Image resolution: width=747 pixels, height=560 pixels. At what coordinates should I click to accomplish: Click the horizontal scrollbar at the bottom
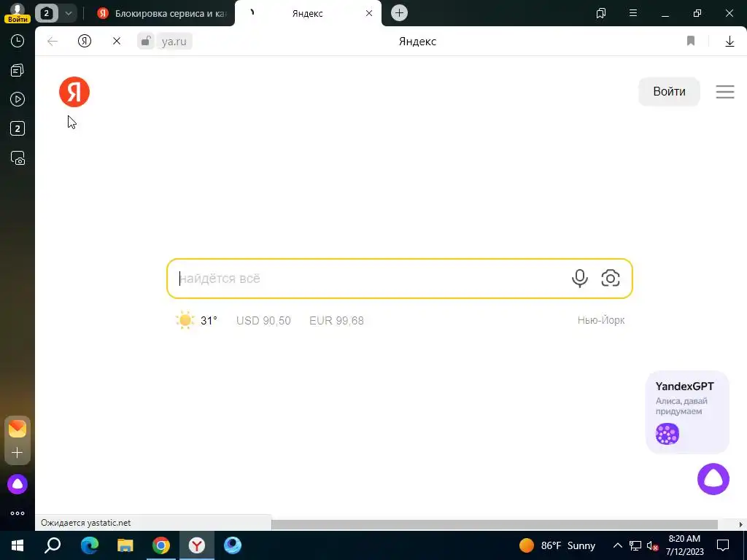tap(495, 524)
